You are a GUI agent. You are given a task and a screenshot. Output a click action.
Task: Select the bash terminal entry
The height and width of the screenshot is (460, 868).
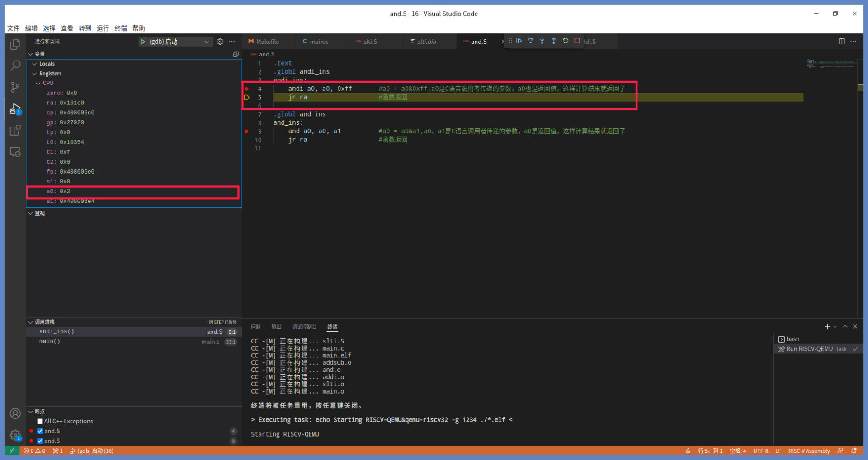click(x=793, y=339)
